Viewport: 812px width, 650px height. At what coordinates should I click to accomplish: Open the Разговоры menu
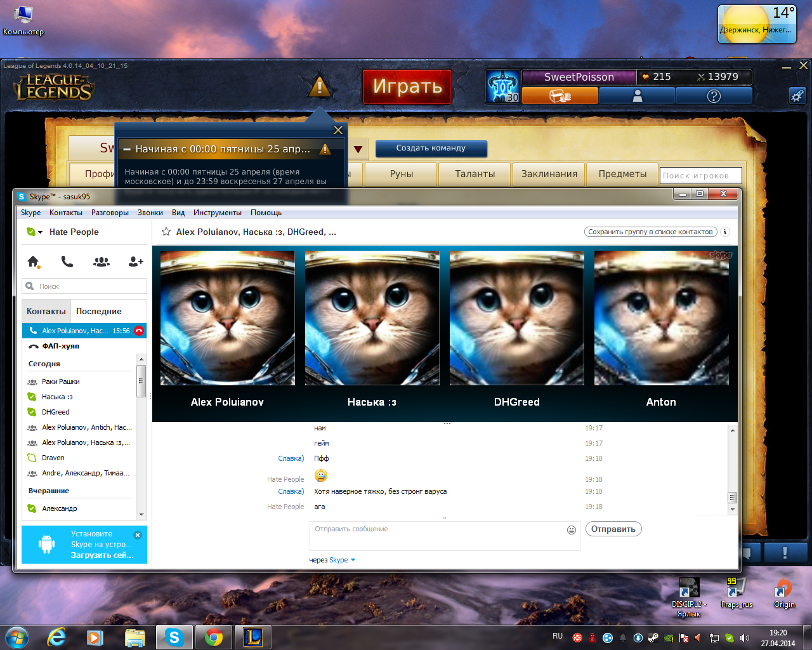[110, 213]
